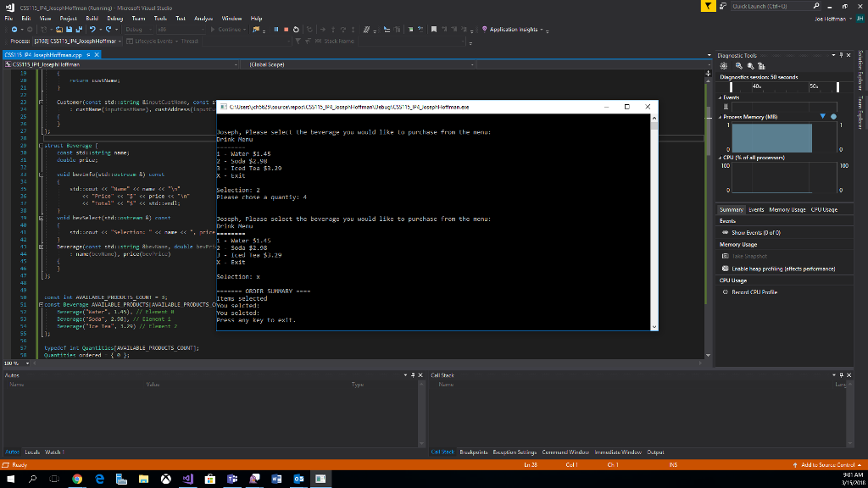Screen dimensions: 868x488
Task: Switch to Locals tab
Action: pos(32,452)
